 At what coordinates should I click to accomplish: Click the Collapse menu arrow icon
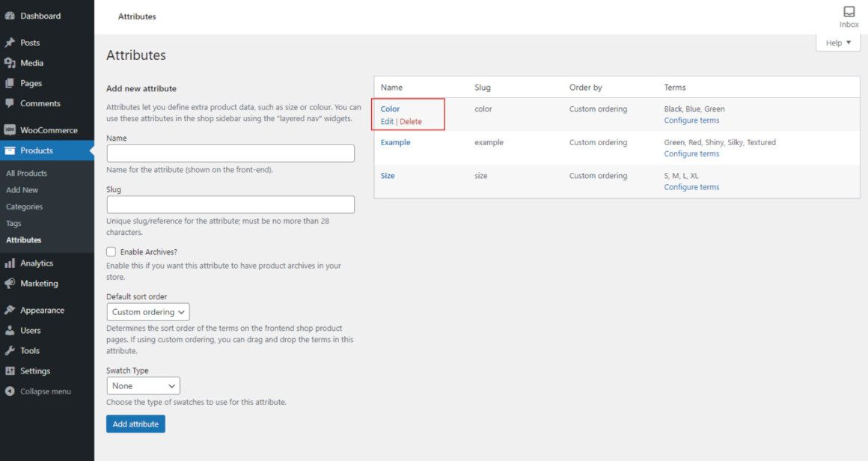[10, 391]
